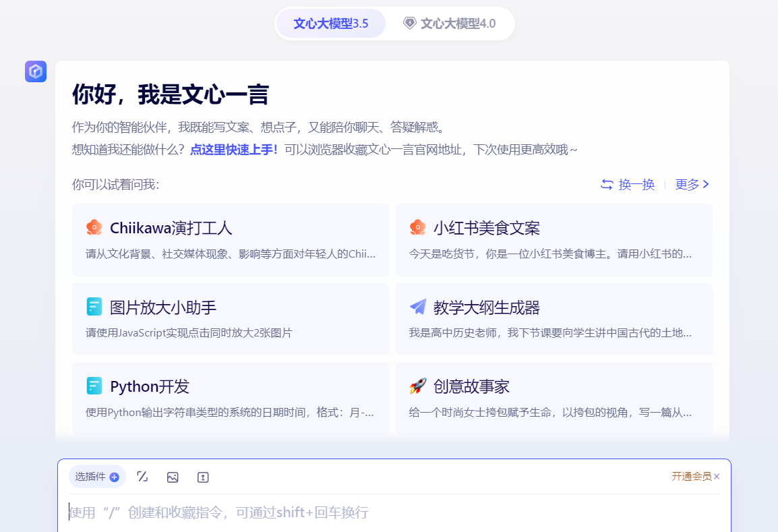Click the description starting 给一个时尚女士挎包
The image size is (778, 532).
(x=550, y=413)
